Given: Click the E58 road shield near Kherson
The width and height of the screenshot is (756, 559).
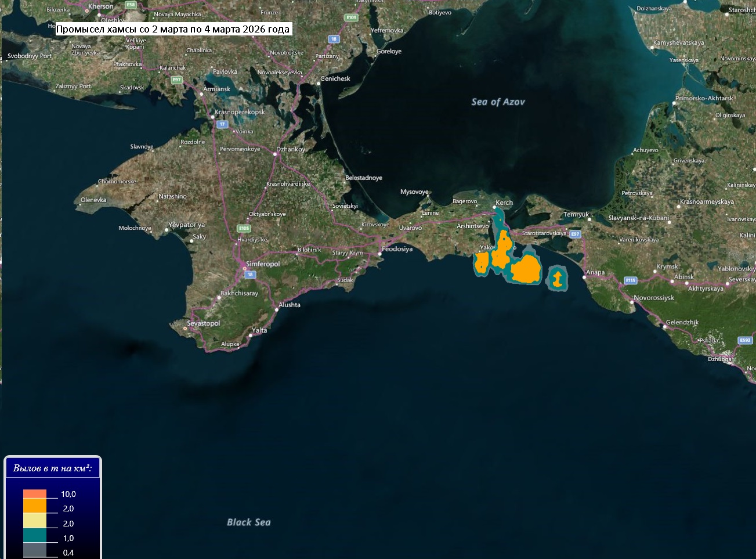Looking at the screenshot, I should (131, 5).
